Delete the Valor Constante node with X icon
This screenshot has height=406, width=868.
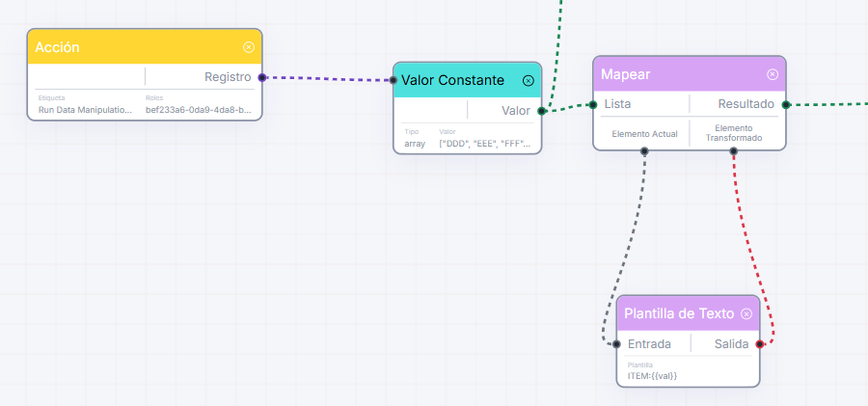point(529,81)
